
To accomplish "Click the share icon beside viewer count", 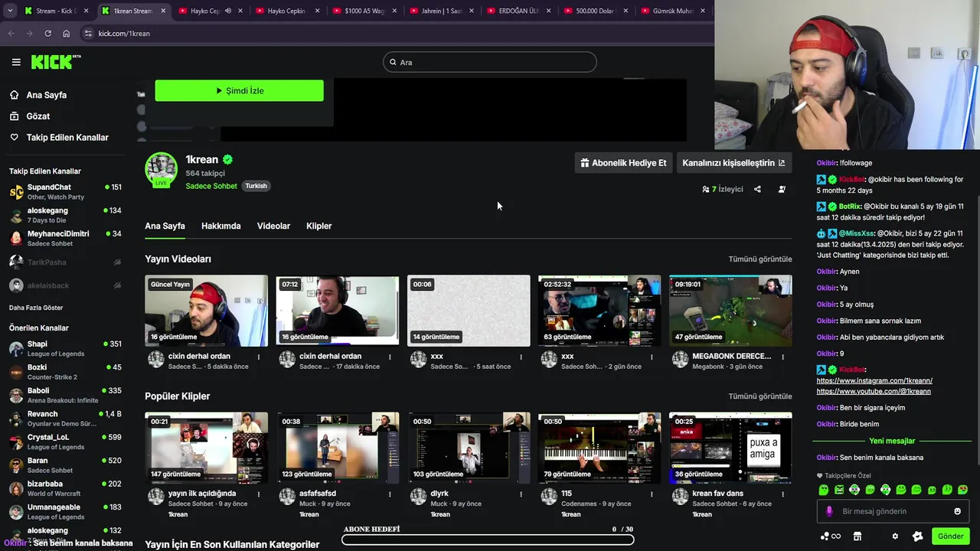I will (757, 189).
